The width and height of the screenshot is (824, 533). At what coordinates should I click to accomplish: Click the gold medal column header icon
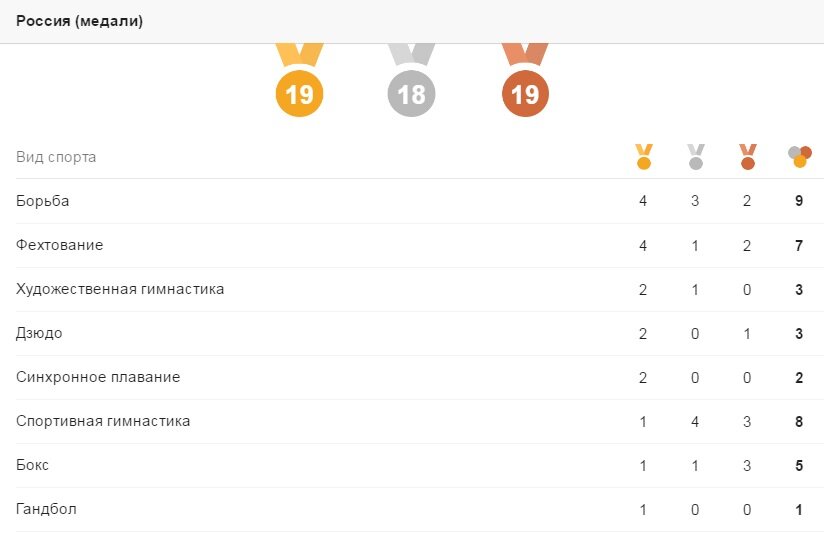point(643,157)
